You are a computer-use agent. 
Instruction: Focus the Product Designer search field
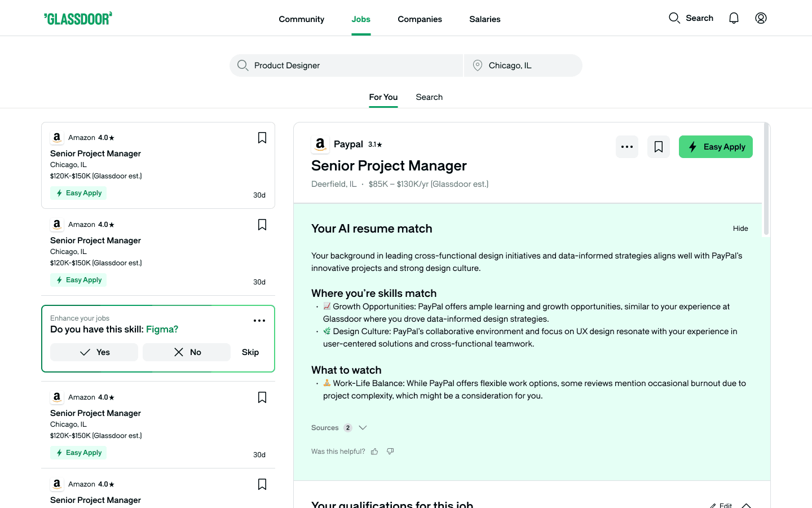(x=346, y=65)
